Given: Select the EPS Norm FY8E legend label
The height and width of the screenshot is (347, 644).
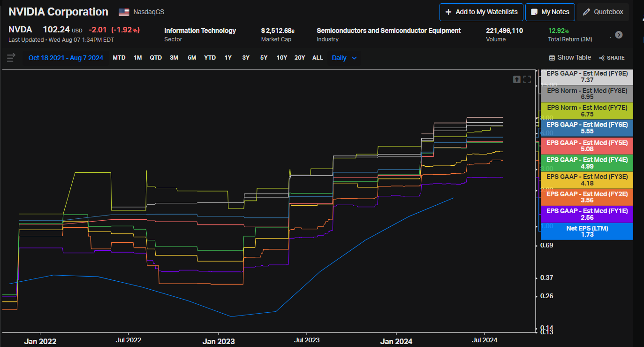Looking at the screenshot, I should (587, 93).
